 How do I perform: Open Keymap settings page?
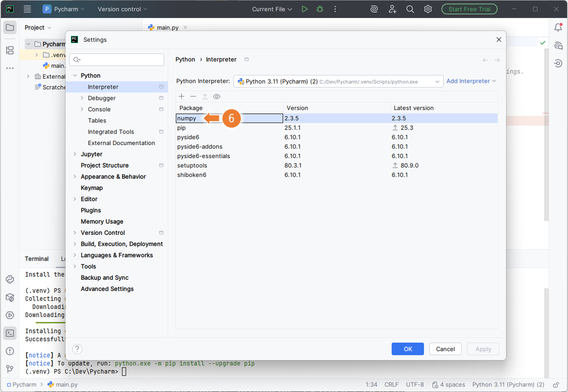point(92,188)
